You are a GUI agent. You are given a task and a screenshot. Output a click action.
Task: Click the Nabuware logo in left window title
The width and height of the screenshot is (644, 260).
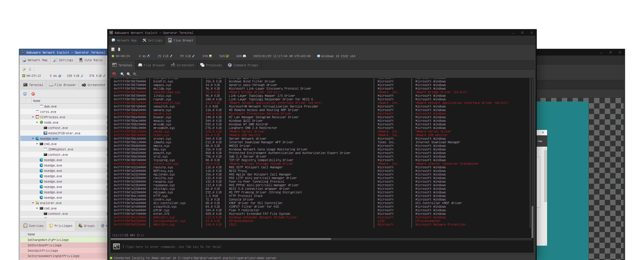(x=23, y=52)
